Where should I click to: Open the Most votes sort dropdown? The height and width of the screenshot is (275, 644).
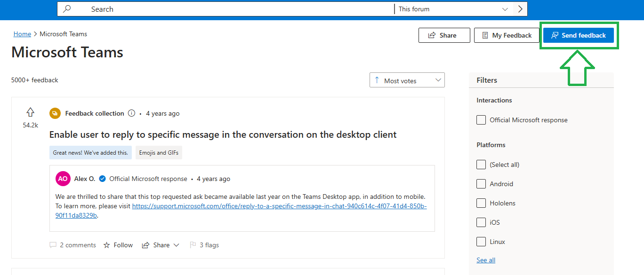[x=407, y=80]
